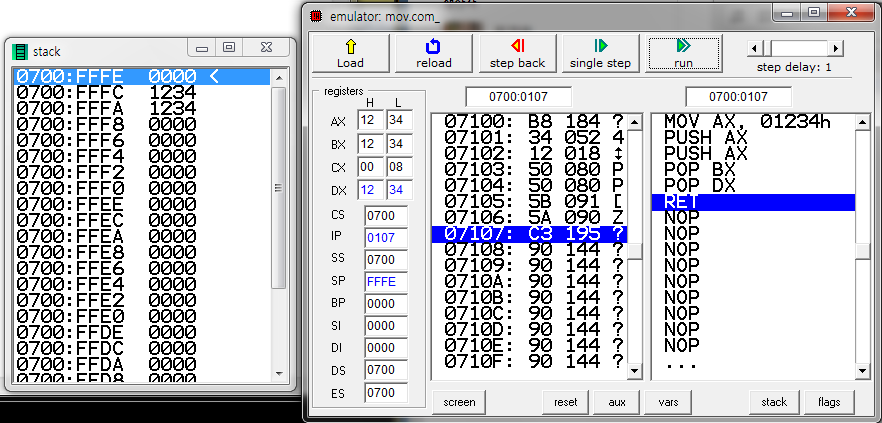Execute a single step
The width and height of the screenshot is (882, 423).
click(600, 53)
